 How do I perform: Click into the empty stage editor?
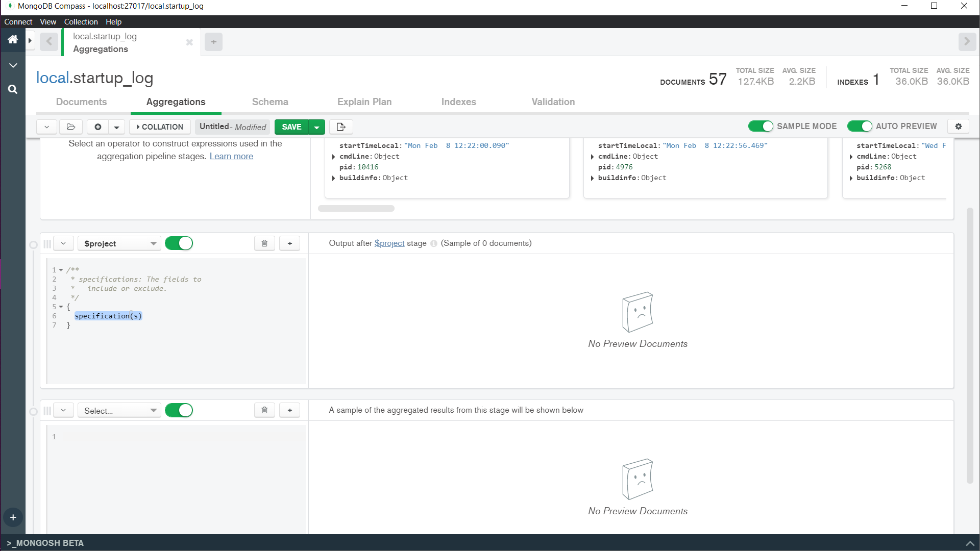176,480
